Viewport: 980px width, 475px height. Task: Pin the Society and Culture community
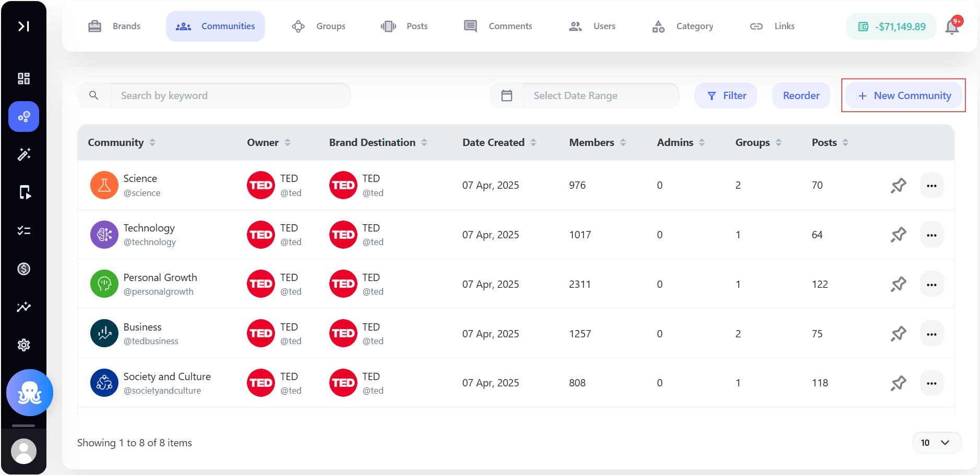coord(899,383)
